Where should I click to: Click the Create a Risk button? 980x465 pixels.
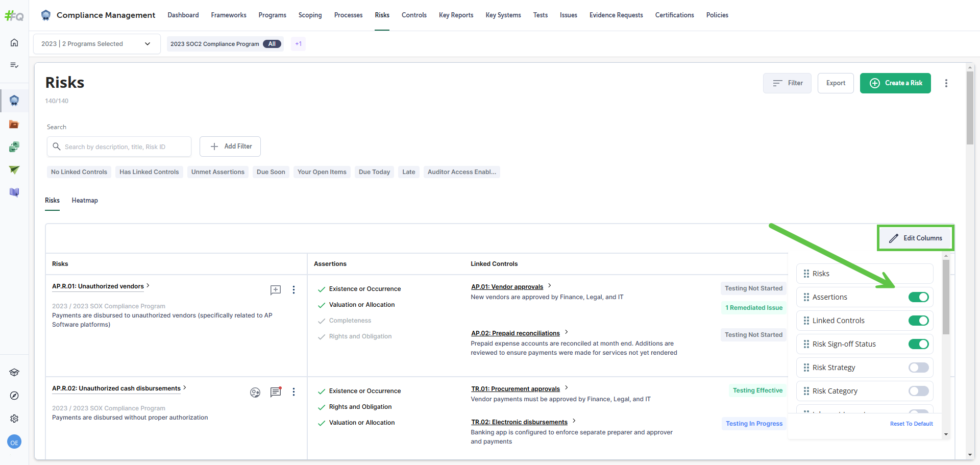coord(895,83)
